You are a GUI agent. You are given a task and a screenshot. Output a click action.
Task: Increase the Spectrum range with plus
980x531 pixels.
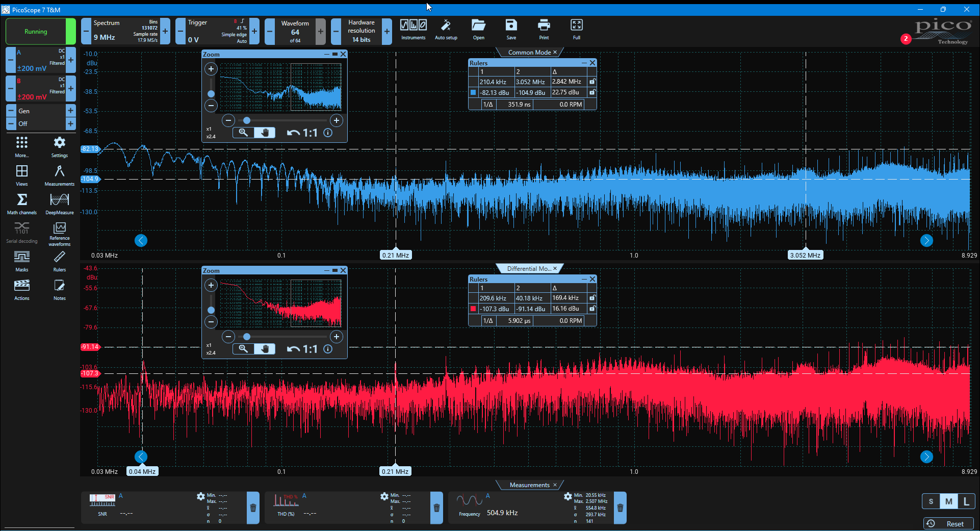[165, 31]
